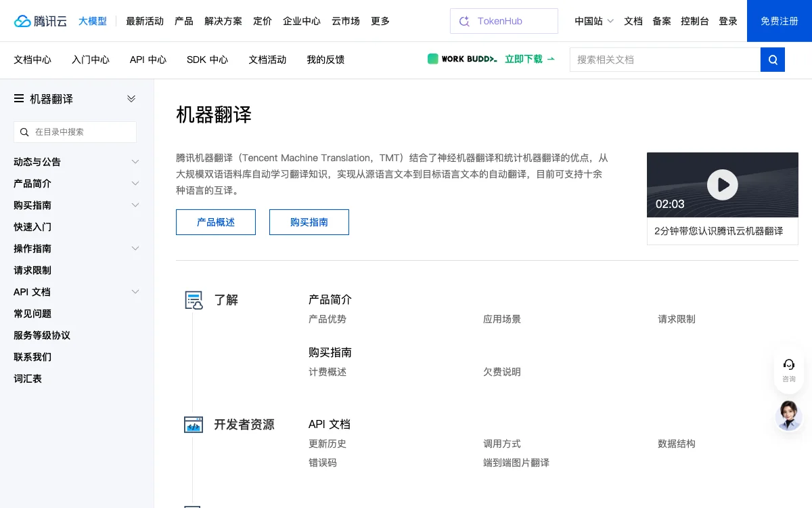Screen dimensions: 812x508
Task: Collapse all sidebar sections double-chevron
Action: point(131,99)
